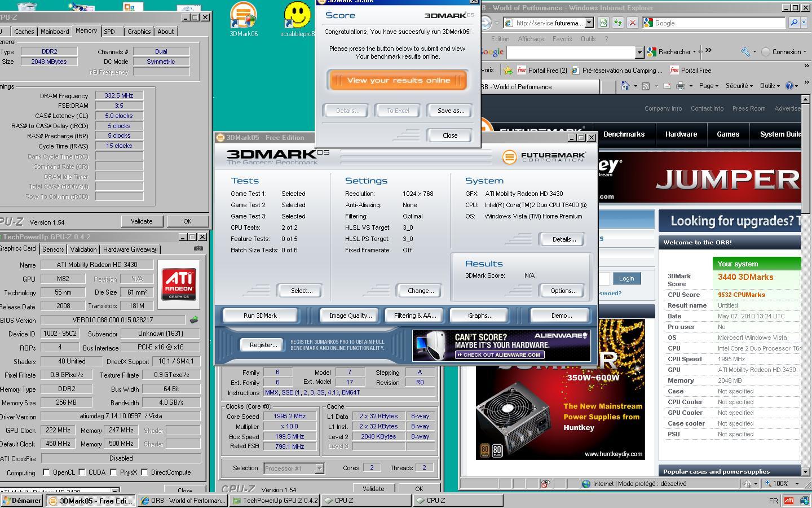
Task: Click the IE search magnifier button
Action: [794, 23]
